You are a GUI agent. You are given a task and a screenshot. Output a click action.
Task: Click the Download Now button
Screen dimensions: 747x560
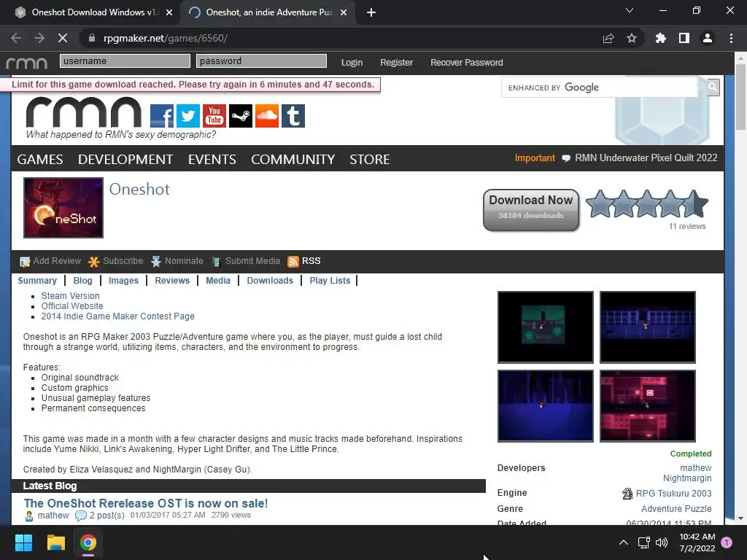point(531,210)
